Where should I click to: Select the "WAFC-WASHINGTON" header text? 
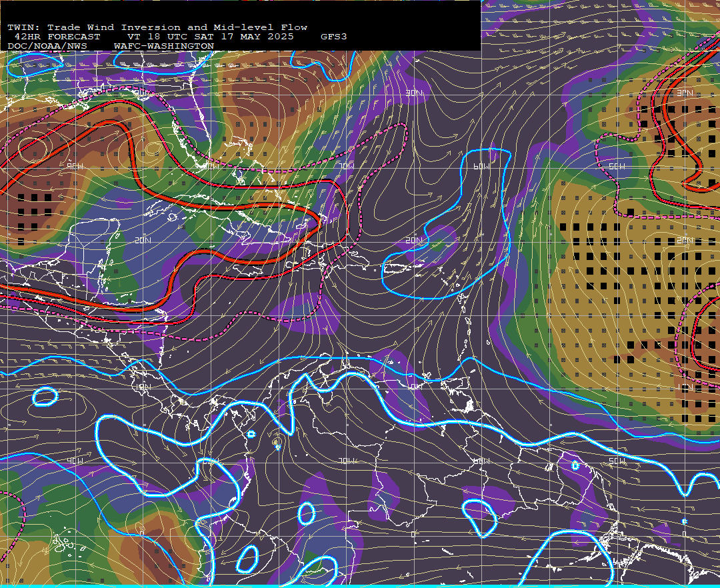[164, 47]
